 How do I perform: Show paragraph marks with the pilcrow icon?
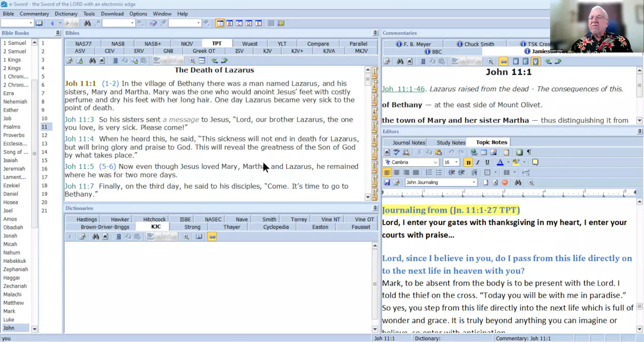(x=529, y=152)
